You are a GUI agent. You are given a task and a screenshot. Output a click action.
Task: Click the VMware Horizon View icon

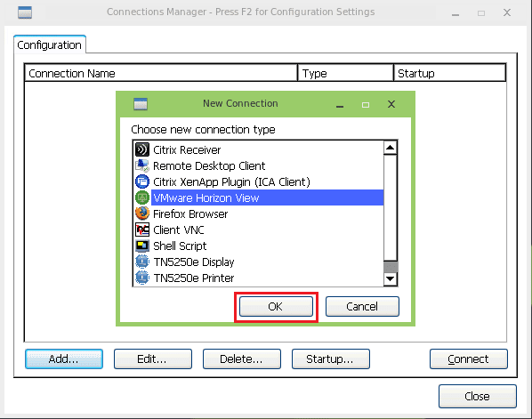142,197
